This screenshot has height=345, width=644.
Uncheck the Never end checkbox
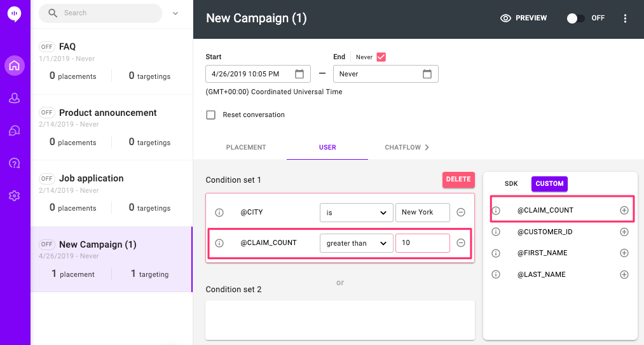[381, 57]
